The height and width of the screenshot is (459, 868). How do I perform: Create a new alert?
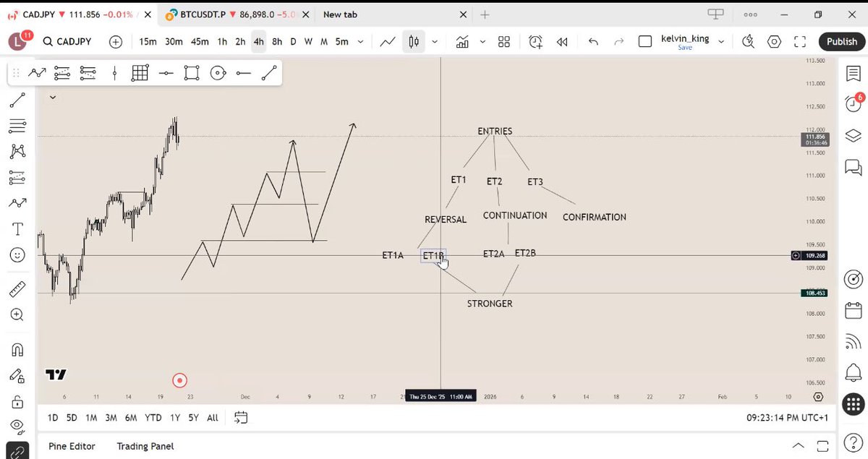(x=535, y=42)
